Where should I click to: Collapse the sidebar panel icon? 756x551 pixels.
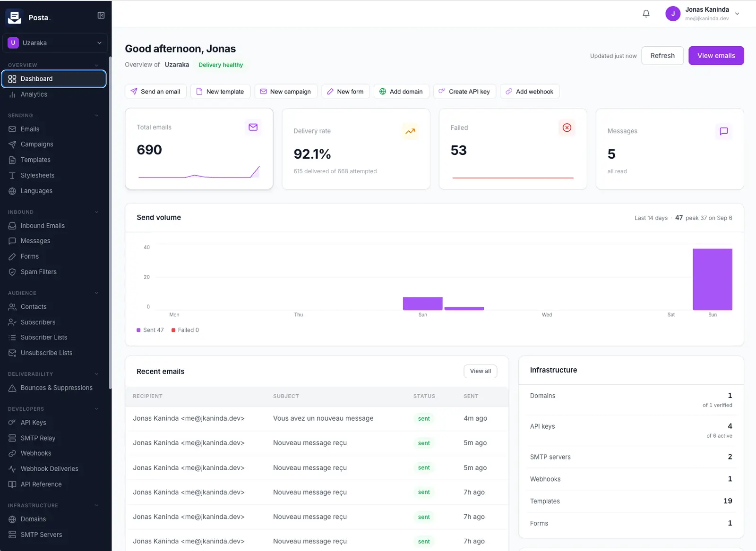click(x=101, y=16)
